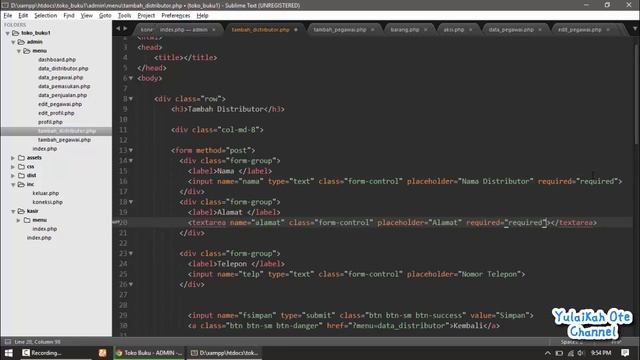Image resolution: width=640 pixels, height=360 pixels.
Task: Switch to the aksi.php tab
Action: pyautogui.click(x=453, y=29)
